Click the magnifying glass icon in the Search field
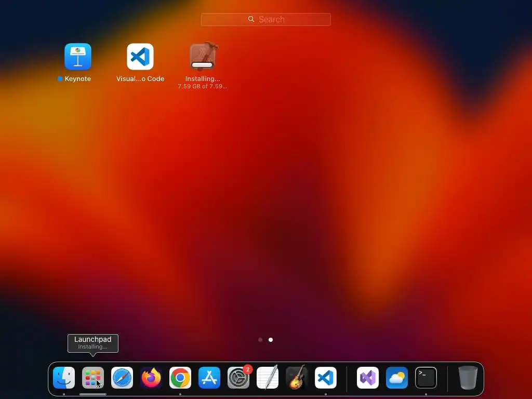This screenshot has height=399, width=532. click(x=251, y=19)
